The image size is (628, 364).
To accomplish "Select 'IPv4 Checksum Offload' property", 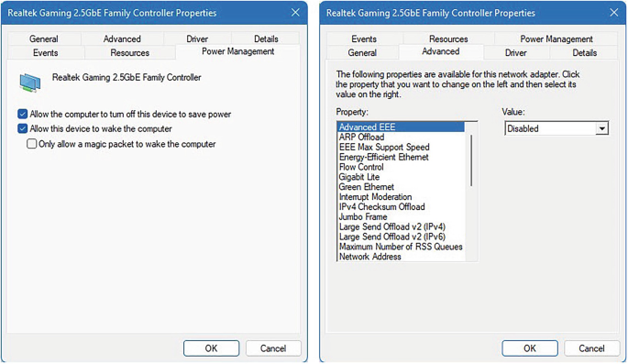I will click(x=401, y=207).
